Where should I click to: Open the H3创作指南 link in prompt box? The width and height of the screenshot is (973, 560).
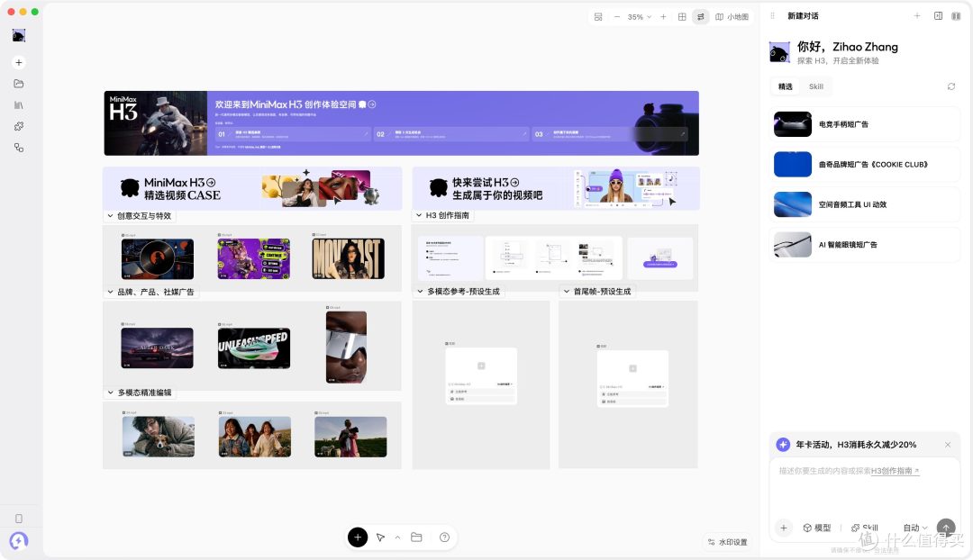895,471
